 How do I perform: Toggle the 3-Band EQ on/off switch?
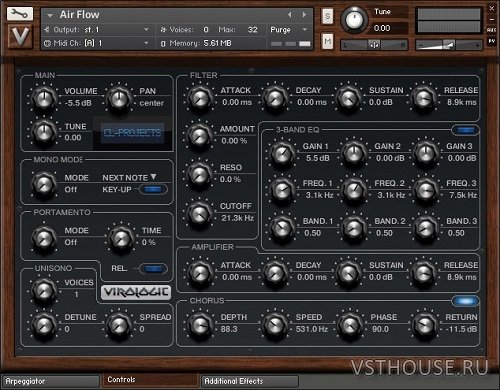(x=466, y=130)
